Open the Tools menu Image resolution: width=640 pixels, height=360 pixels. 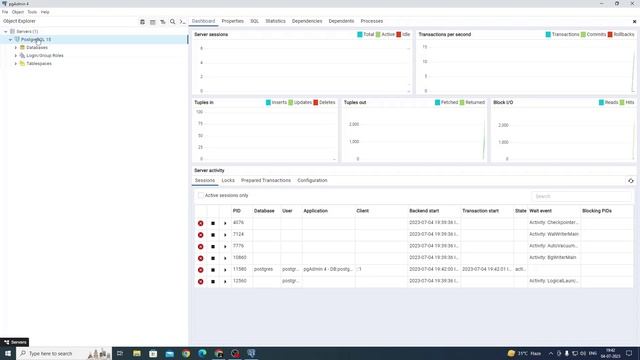coord(32,12)
